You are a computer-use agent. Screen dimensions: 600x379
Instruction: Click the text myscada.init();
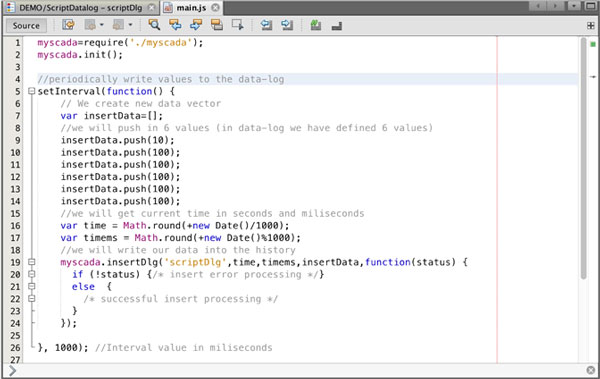pos(80,55)
